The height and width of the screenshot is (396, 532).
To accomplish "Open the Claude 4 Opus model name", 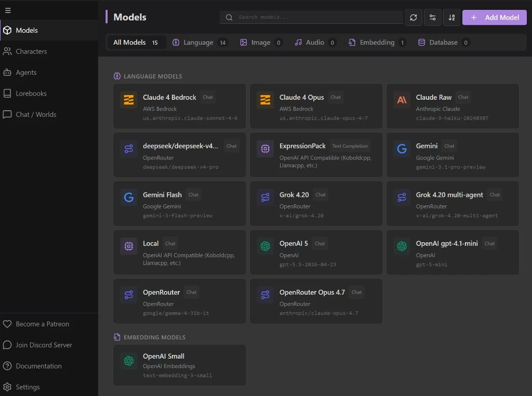I will click(302, 97).
